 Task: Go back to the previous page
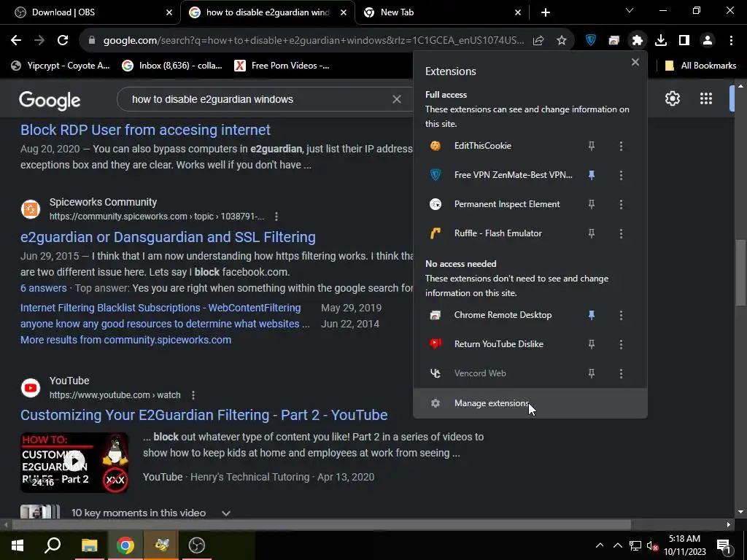pos(16,41)
